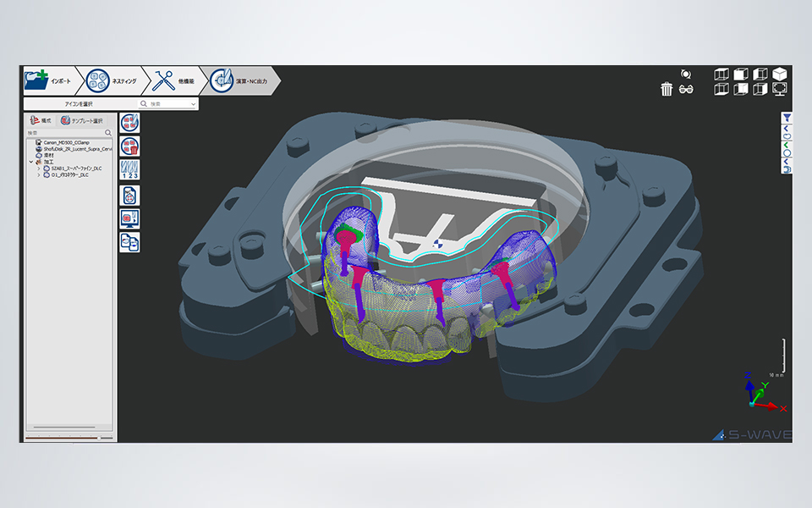Expand the SZAB1_スーパーファイン_DLC tree node
The image size is (812, 508).
tap(38, 168)
